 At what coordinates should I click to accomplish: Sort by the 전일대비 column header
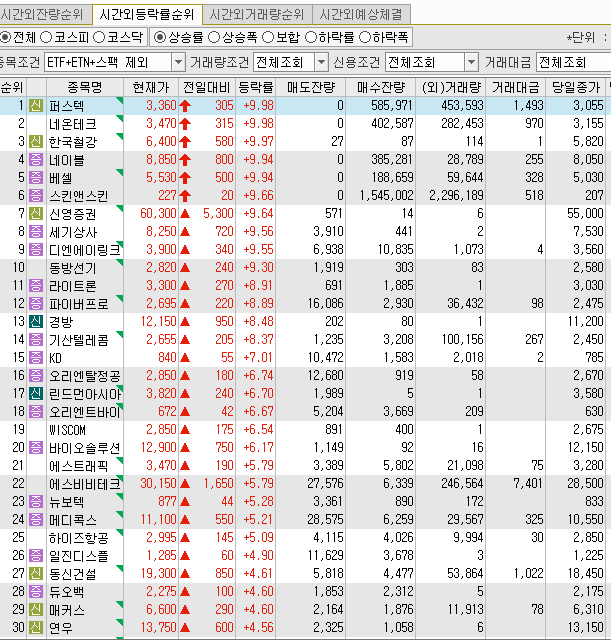click(x=207, y=87)
